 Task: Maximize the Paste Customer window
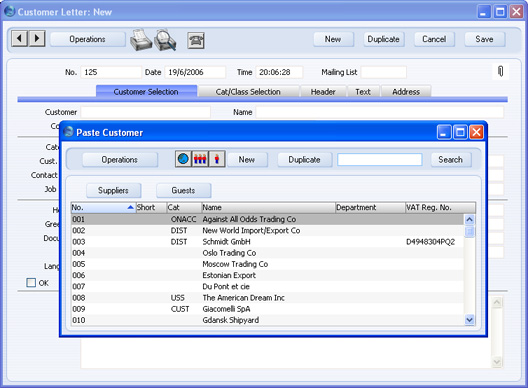[x=460, y=132]
